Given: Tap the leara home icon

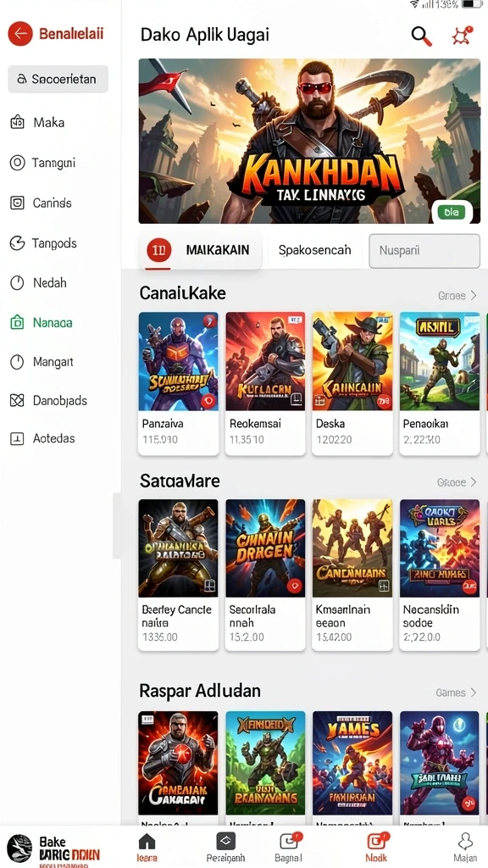Looking at the screenshot, I should click(x=147, y=842).
